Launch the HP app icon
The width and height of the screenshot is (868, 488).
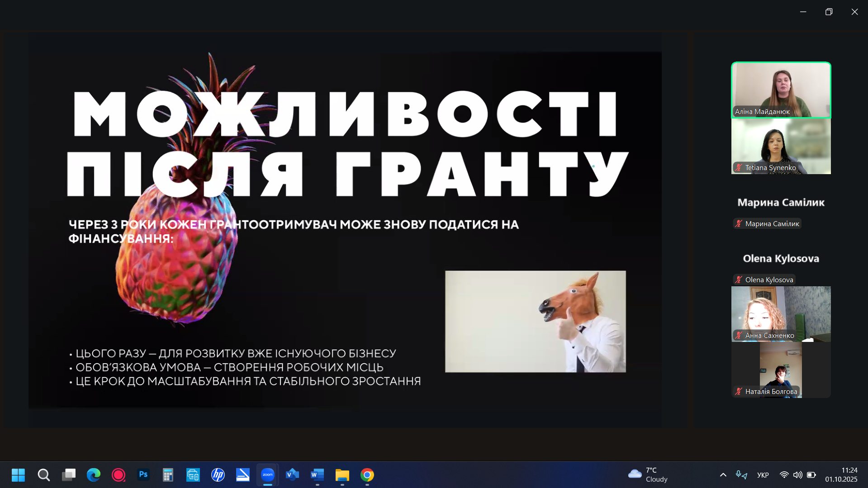coord(218,475)
